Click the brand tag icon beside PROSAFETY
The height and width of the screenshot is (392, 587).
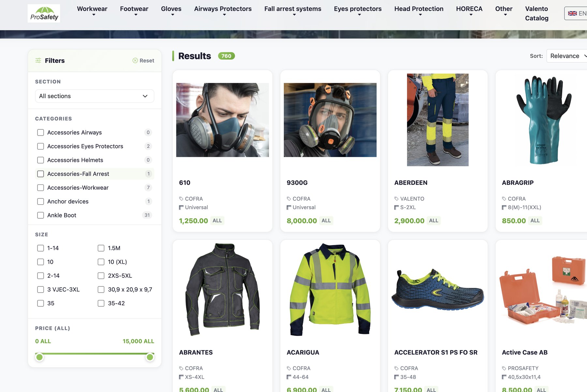(x=504, y=368)
